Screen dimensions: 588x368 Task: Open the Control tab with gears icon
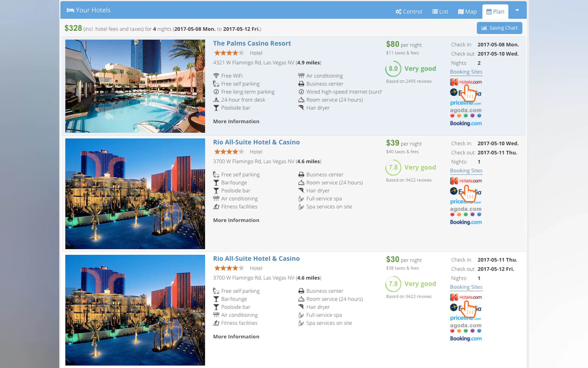(409, 11)
